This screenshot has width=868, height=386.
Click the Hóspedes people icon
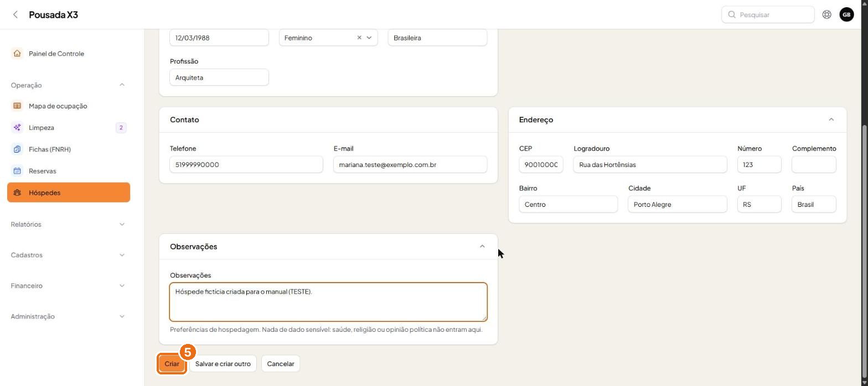pos(17,192)
